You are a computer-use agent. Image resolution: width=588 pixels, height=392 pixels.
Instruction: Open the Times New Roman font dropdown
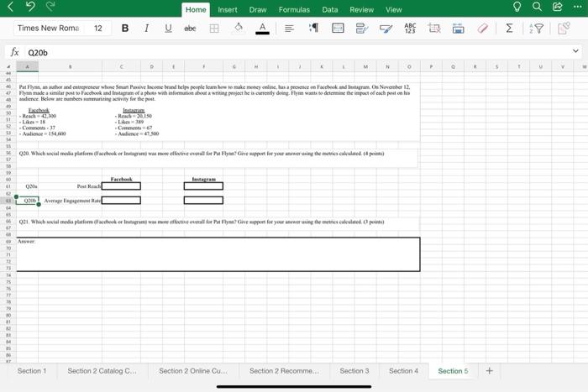click(49, 28)
